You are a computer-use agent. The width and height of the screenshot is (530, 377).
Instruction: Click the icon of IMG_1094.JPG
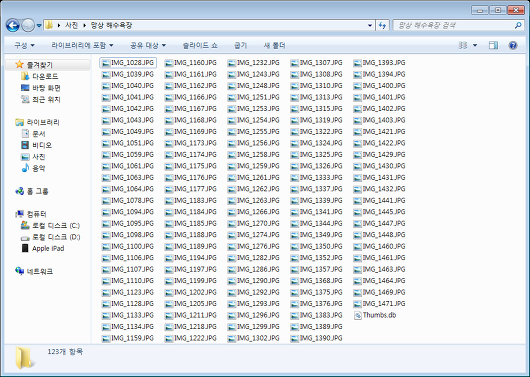[106, 212]
